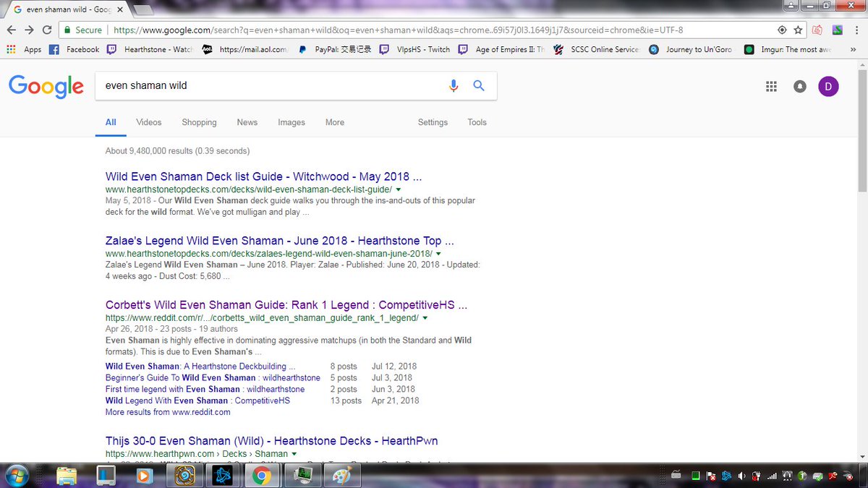Select the All results tab
Viewport: 868px width, 488px height.
111,122
